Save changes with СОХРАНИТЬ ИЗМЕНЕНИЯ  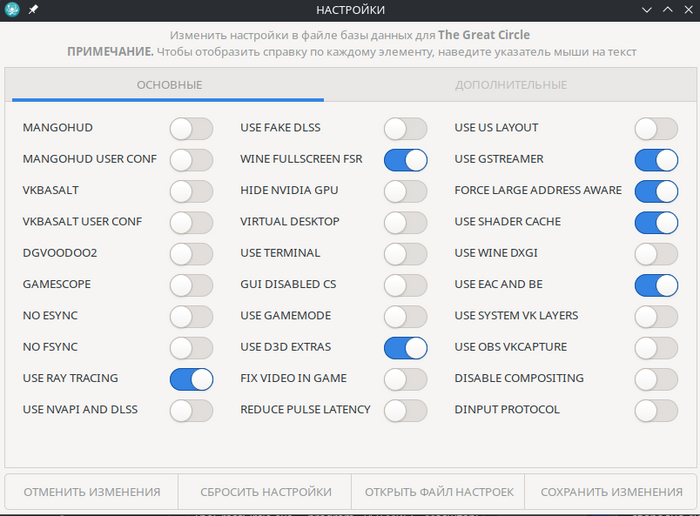[x=611, y=492]
